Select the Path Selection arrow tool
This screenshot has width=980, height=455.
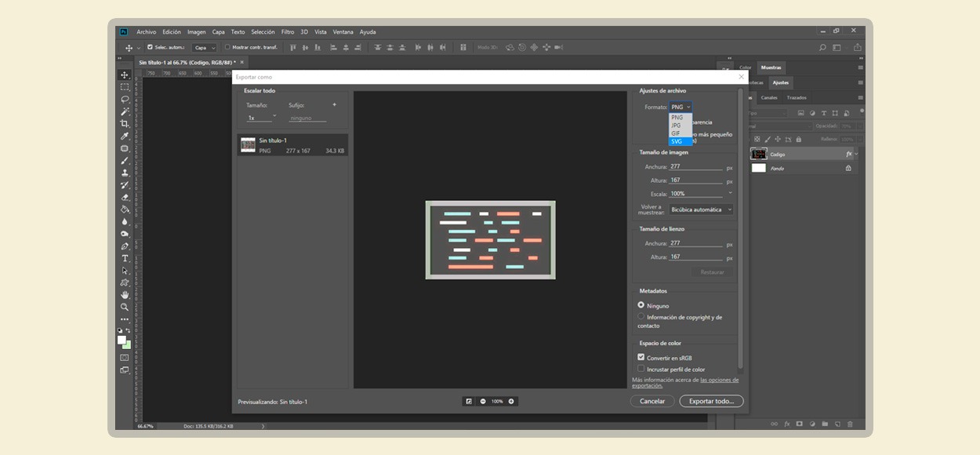[125, 271]
